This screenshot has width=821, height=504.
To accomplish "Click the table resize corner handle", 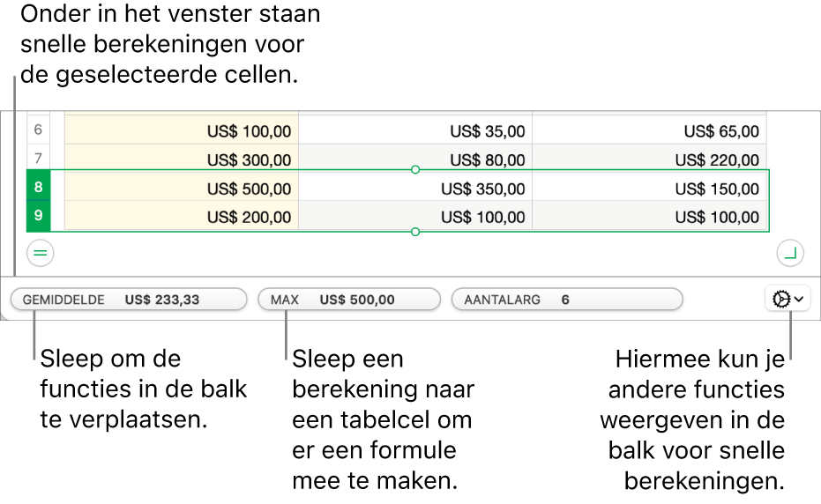I will pyautogui.click(x=790, y=254).
